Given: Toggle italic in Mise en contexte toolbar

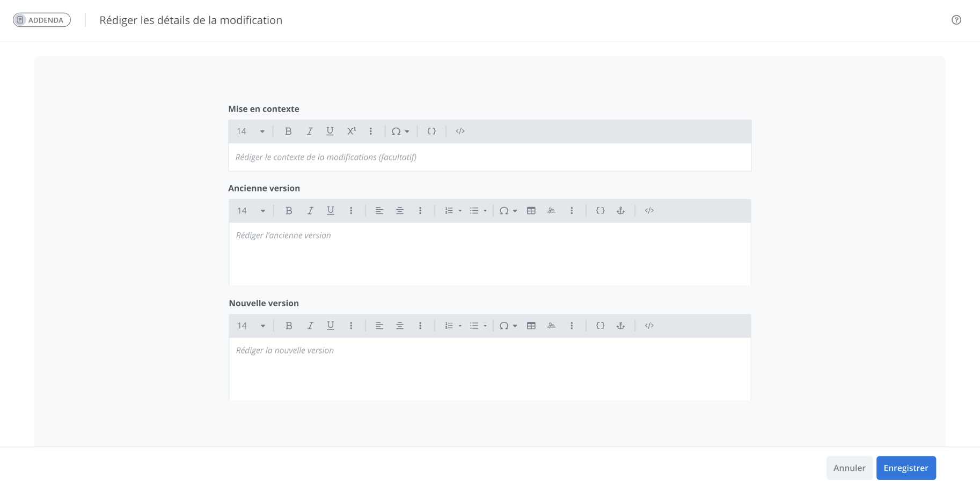Looking at the screenshot, I should tap(309, 131).
